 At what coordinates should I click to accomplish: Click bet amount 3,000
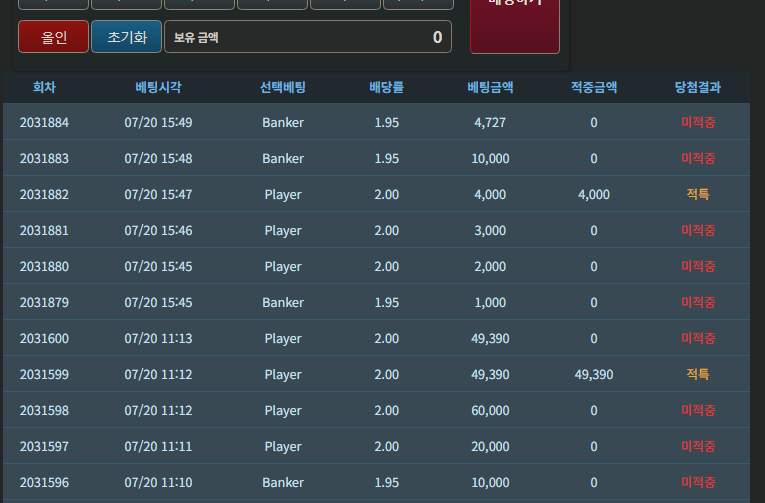tap(490, 230)
